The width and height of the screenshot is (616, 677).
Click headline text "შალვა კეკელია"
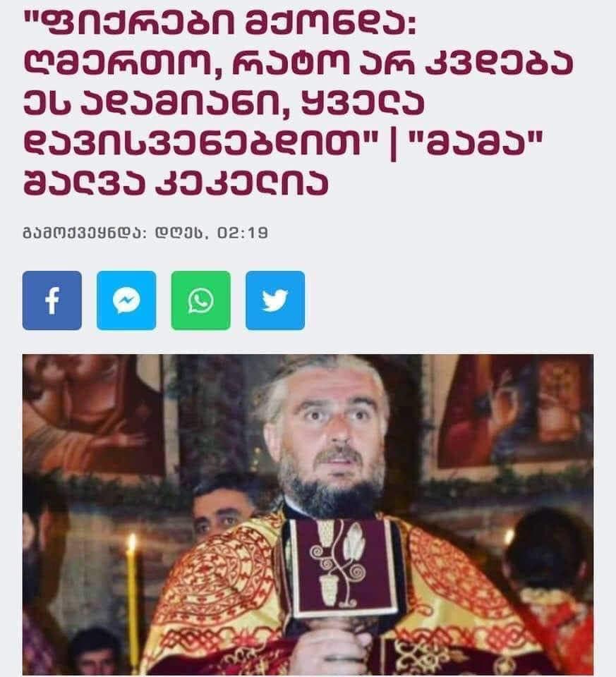176,183
